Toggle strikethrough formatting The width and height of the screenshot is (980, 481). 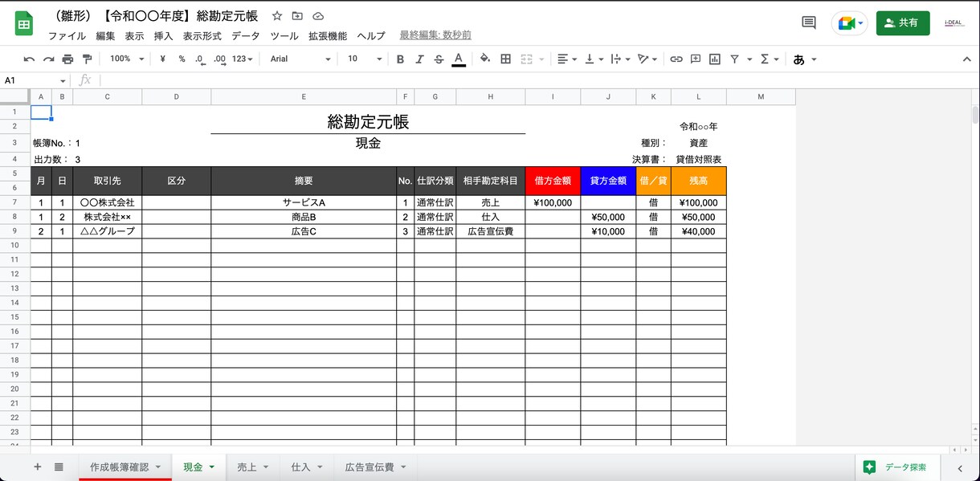tap(439, 59)
